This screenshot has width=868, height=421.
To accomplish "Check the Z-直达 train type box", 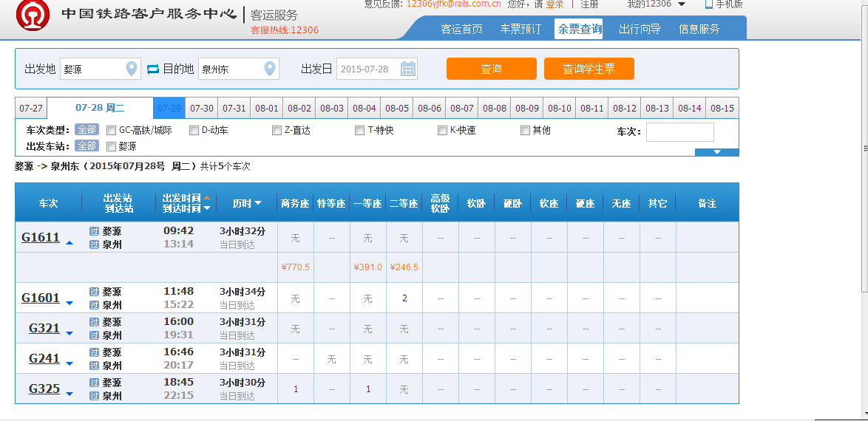I will (277, 131).
